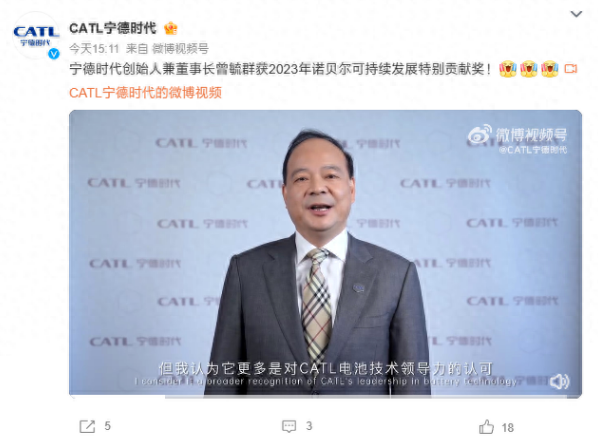
Task: Open CATL宁德时代的微博视频 link
Action: tap(145, 93)
